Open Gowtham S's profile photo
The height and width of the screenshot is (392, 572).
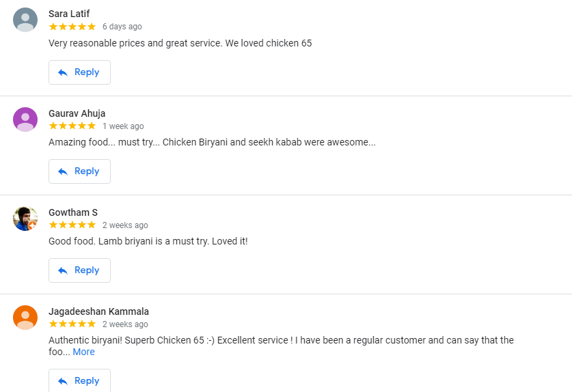pyautogui.click(x=25, y=219)
